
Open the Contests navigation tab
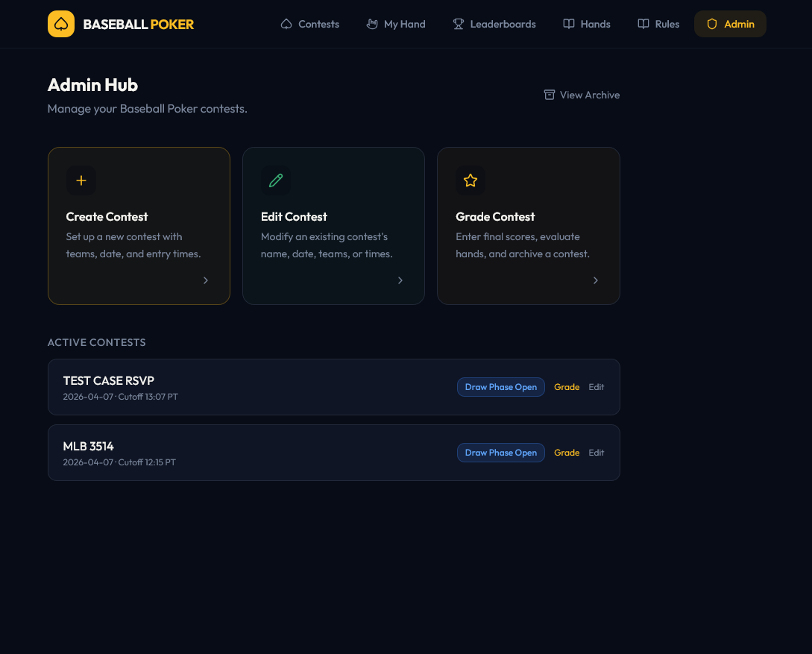[310, 24]
